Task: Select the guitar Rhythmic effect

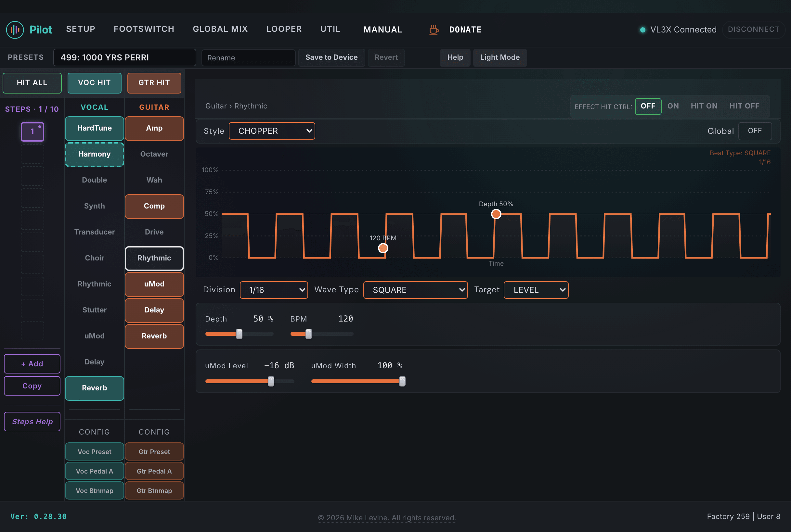Action: (154, 258)
